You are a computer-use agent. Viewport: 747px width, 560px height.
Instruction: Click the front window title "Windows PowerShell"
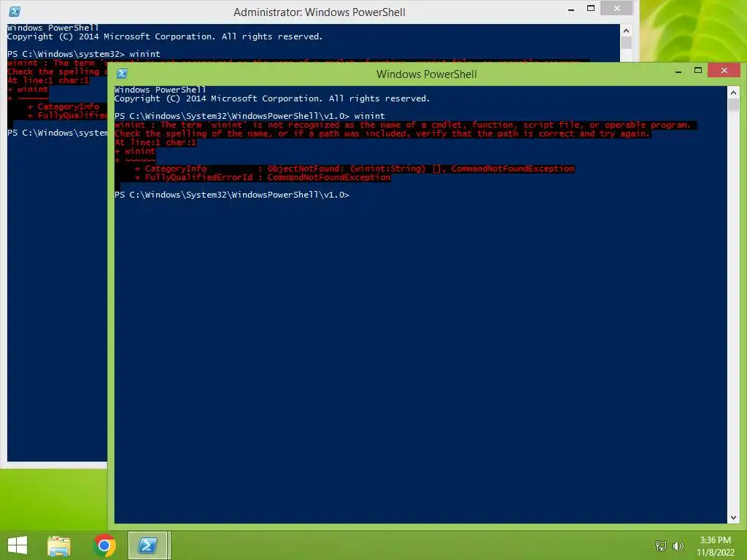(x=426, y=74)
